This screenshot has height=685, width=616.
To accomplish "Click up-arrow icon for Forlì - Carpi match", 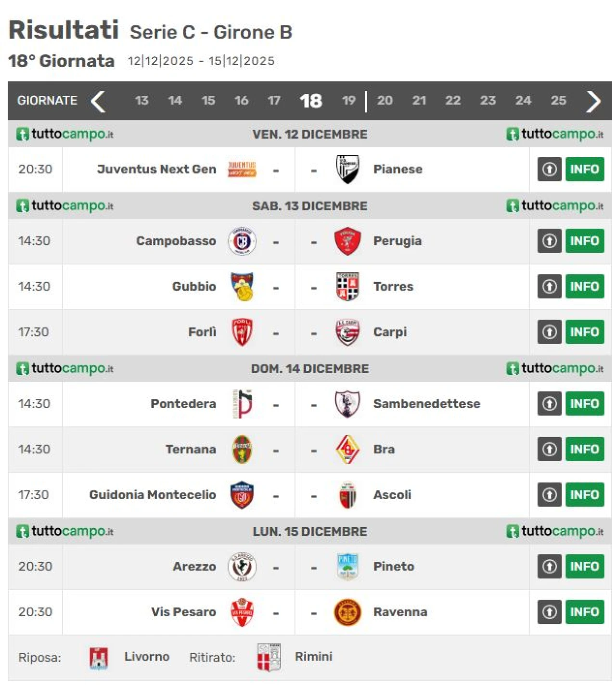I will point(549,332).
